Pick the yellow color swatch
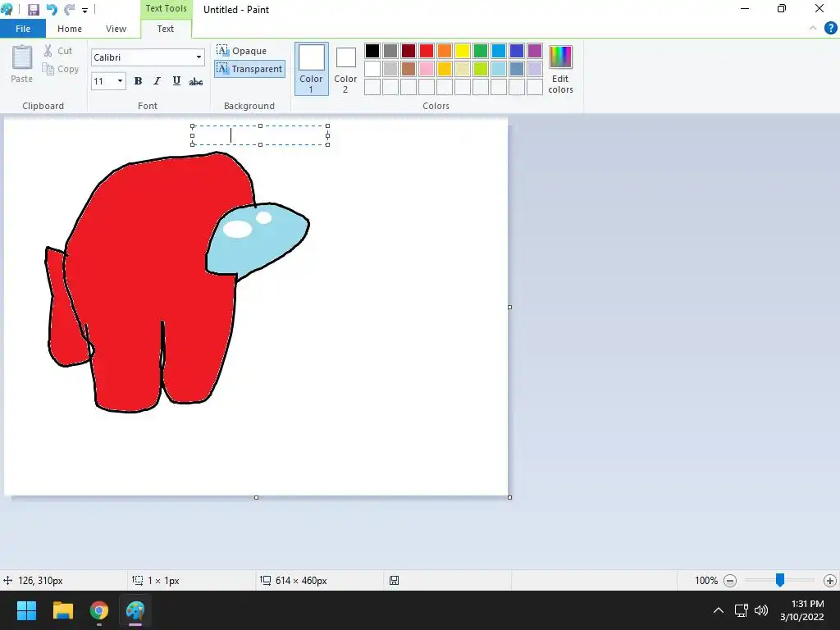Image resolution: width=840 pixels, height=630 pixels. click(x=463, y=51)
